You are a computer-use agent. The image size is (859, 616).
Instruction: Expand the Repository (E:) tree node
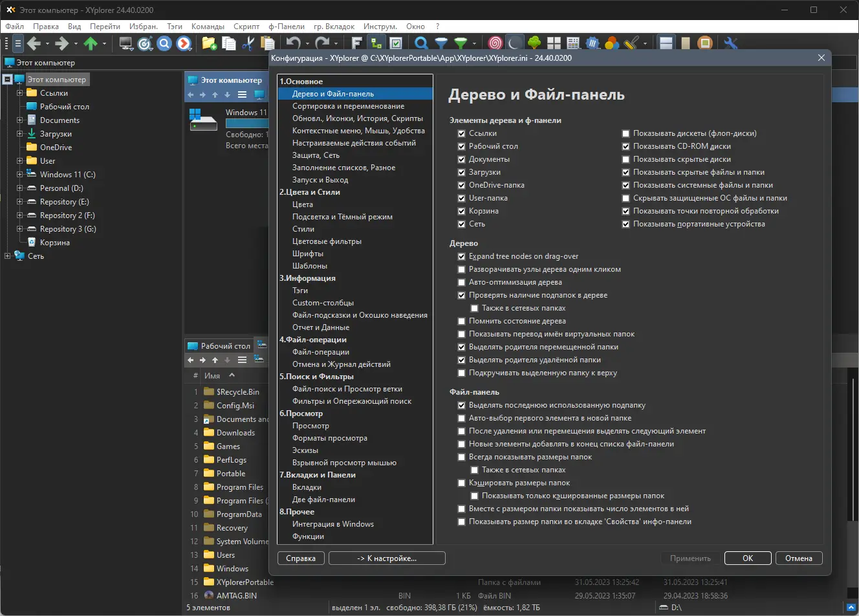coord(19,202)
